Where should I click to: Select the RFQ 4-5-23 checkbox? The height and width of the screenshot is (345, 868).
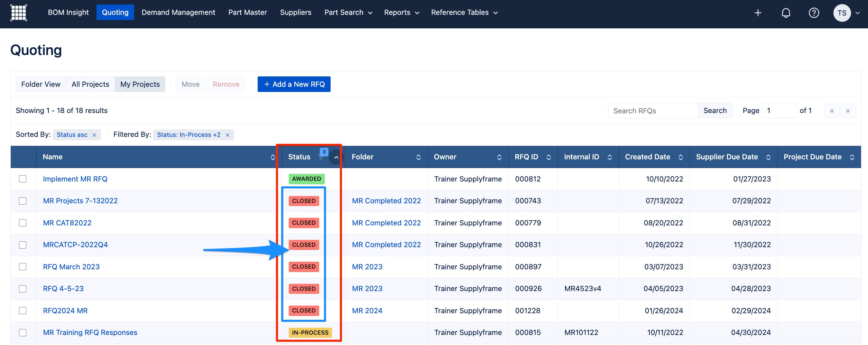click(x=23, y=289)
